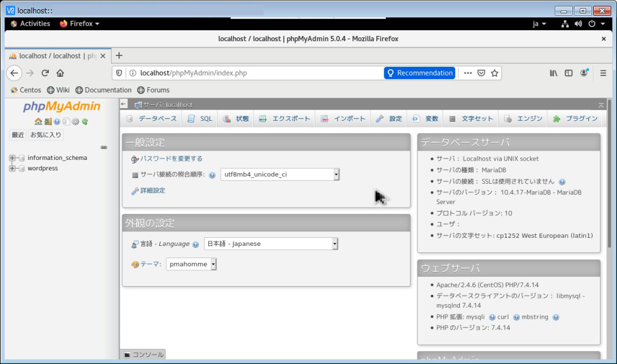617x364 pixels.
Task: Click the phpMyAdmin home icon in the sidebar
Action: (38, 122)
